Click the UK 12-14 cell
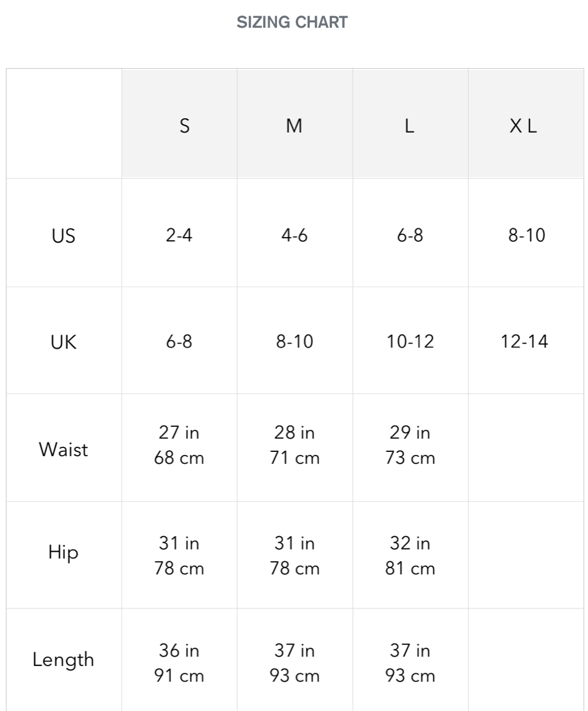The width and height of the screenshot is (588, 711). (x=524, y=341)
